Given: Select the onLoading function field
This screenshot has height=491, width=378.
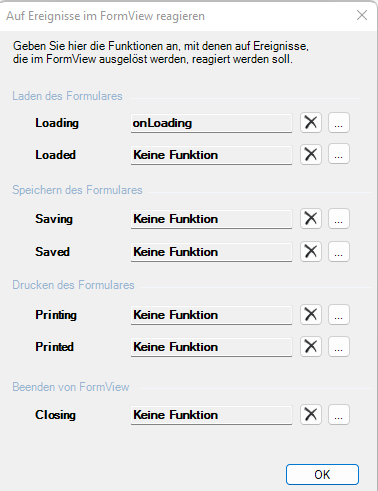Looking at the screenshot, I should 211,123.
